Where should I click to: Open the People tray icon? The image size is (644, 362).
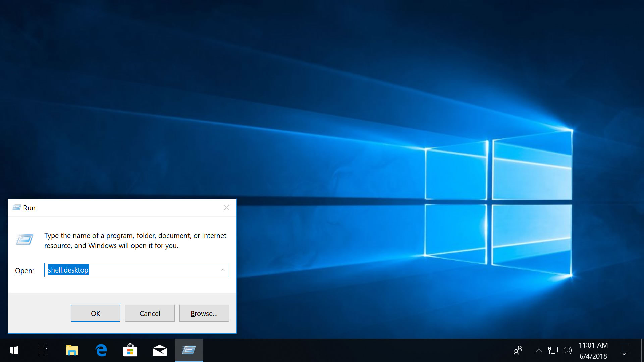(x=518, y=350)
